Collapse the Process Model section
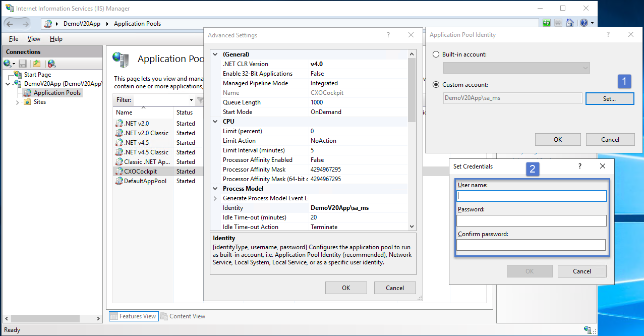Viewport: 644px width, 336px height. coord(216,189)
